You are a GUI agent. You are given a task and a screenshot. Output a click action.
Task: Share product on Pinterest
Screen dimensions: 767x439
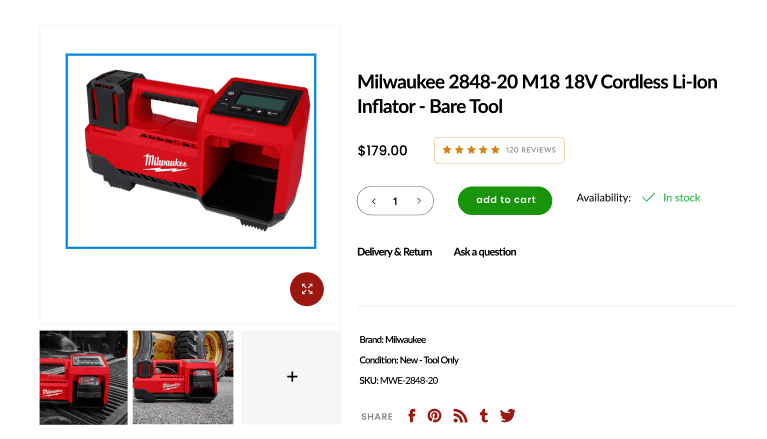click(x=434, y=416)
